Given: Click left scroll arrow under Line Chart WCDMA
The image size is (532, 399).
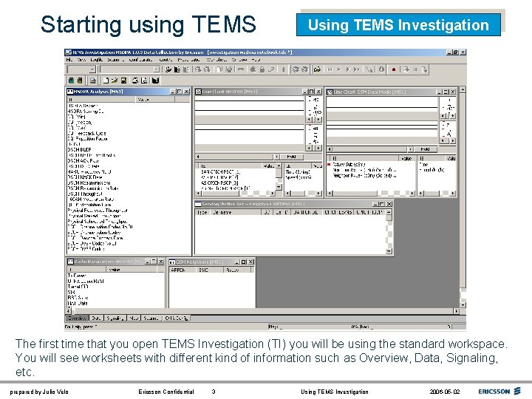Looking at the screenshot, I should coord(198,157).
